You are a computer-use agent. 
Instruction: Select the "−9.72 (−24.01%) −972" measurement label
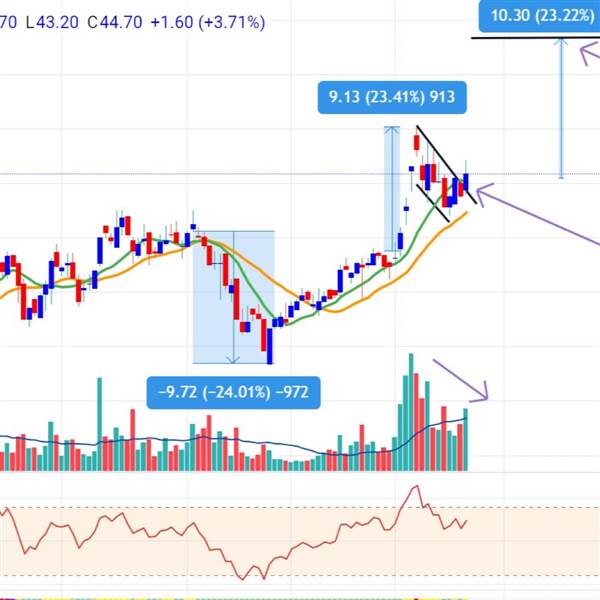(x=233, y=393)
